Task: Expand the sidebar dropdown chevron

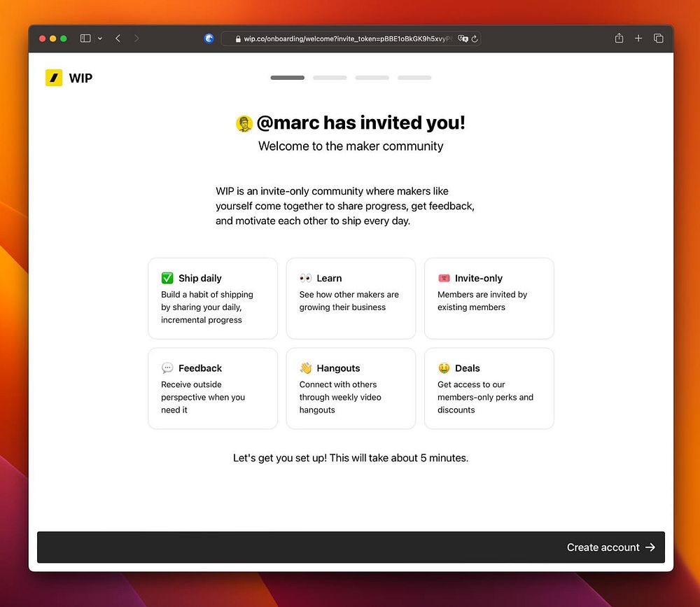Action: (x=100, y=39)
